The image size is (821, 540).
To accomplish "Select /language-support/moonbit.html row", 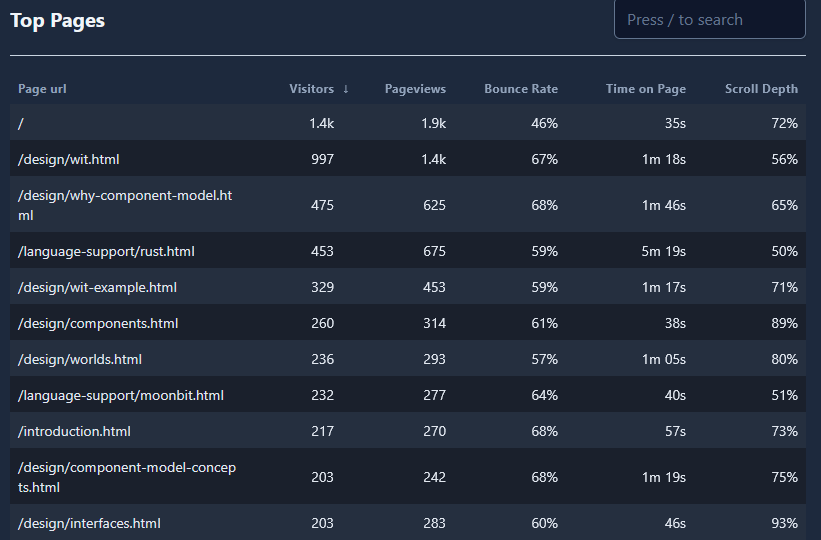I will tap(120, 395).
